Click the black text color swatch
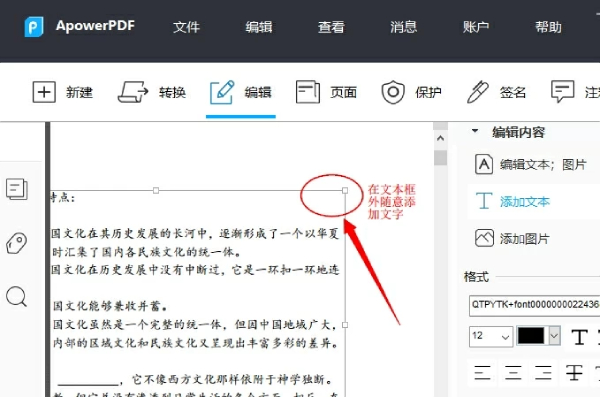600x397 pixels. tap(531, 336)
